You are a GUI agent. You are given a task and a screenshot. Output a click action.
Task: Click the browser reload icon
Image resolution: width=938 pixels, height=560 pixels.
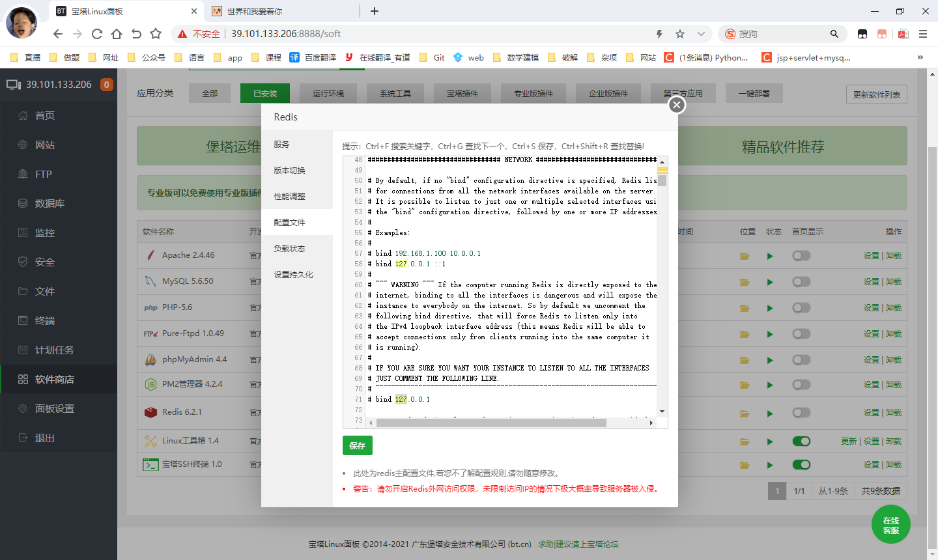pos(97,34)
